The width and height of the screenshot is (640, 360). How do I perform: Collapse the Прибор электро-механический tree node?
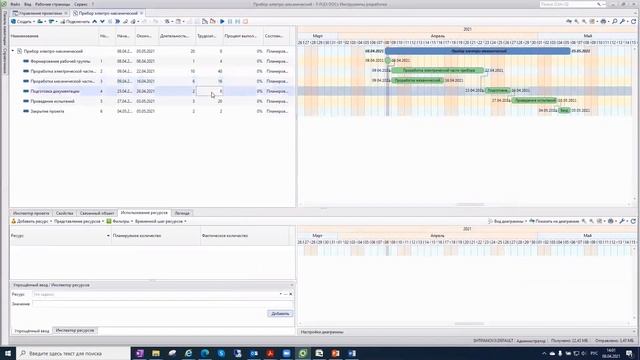(x=13, y=51)
